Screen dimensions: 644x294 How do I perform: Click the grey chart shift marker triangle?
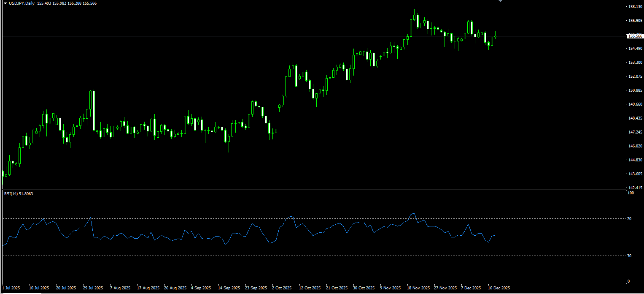(500, 1)
